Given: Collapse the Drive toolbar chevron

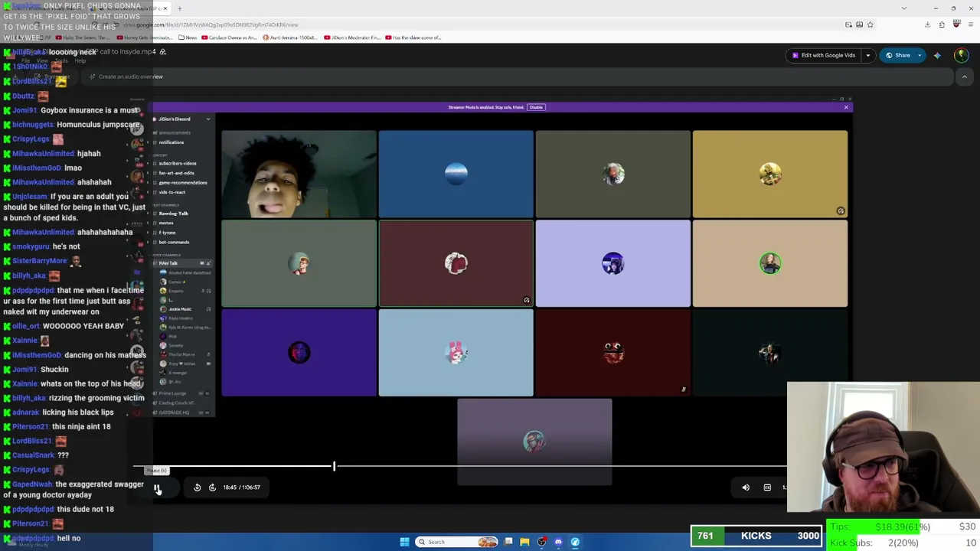Looking at the screenshot, I should (965, 77).
